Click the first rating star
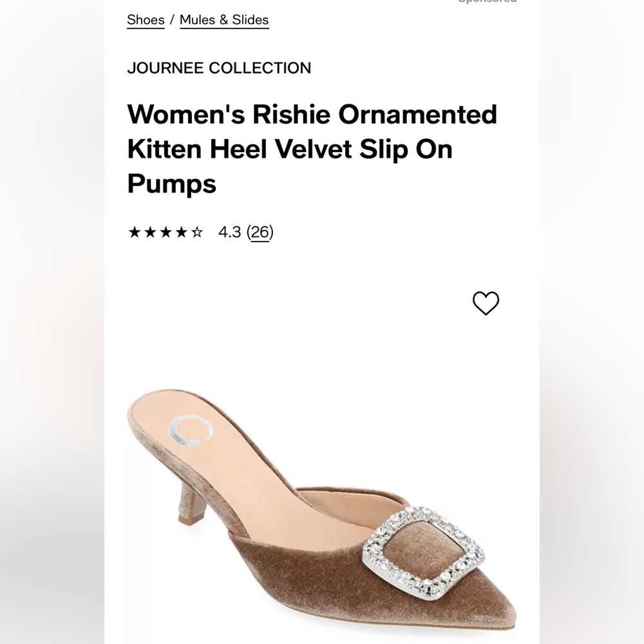 134,232
